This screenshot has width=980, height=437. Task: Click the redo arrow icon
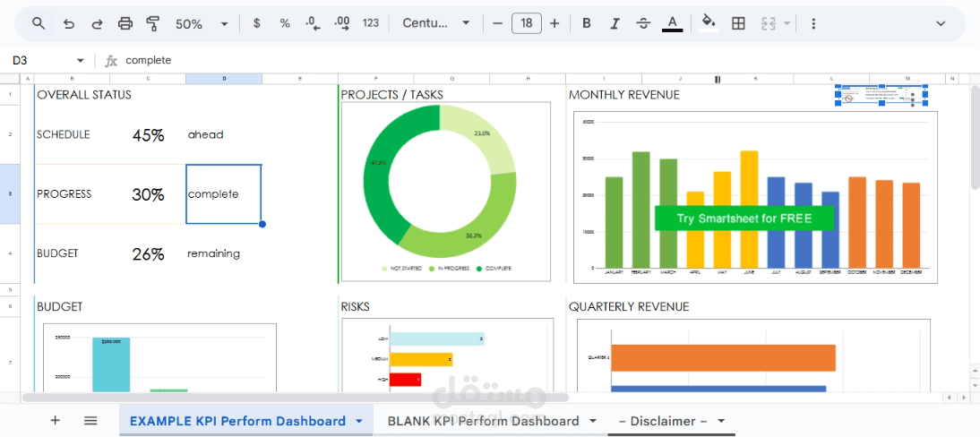(97, 24)
